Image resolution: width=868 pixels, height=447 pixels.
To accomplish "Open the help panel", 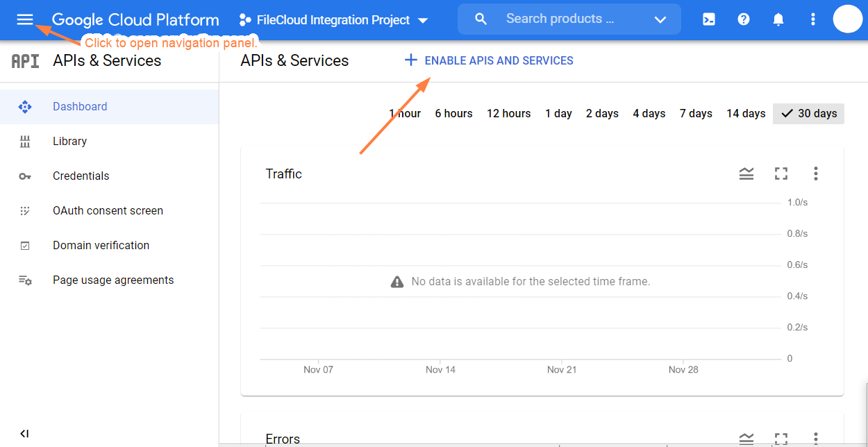I will click(743, 19).
